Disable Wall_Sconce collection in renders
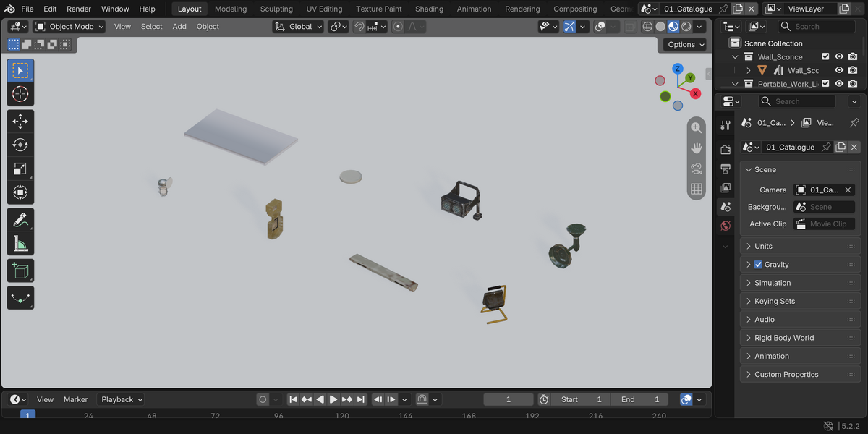Image resolution: width=868 pixels, height=434 pixels. (x=853, y=56)
